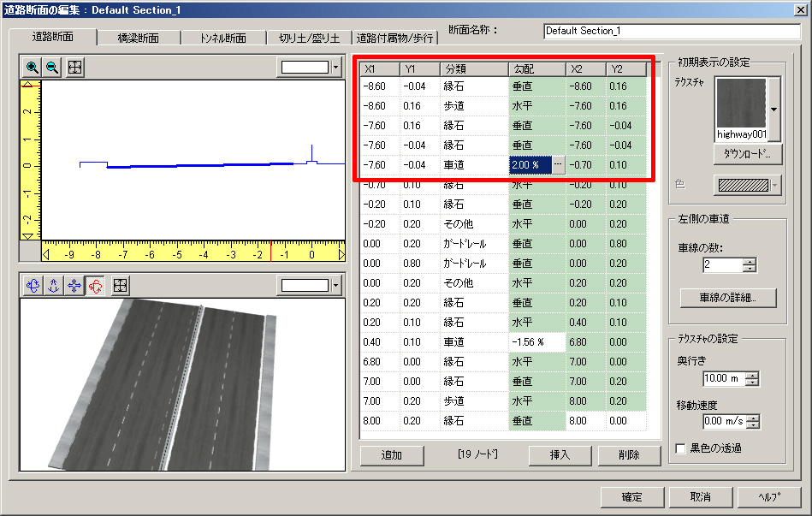Switch to the 橋梁断面 tab
This screenshot has height=516, width=812.
[139, 38]
